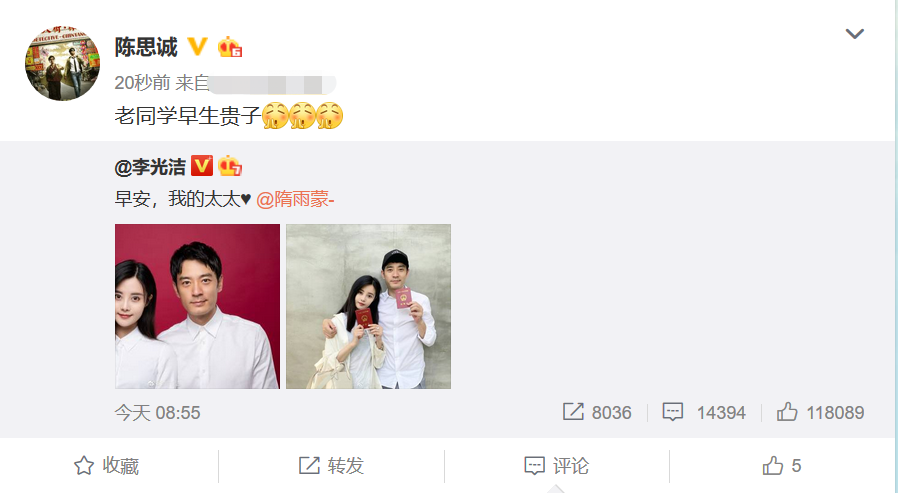This screenshot has height=493, width=898.
Task: Open the @隋雨蒙- mention link
Action: [295, 199]
